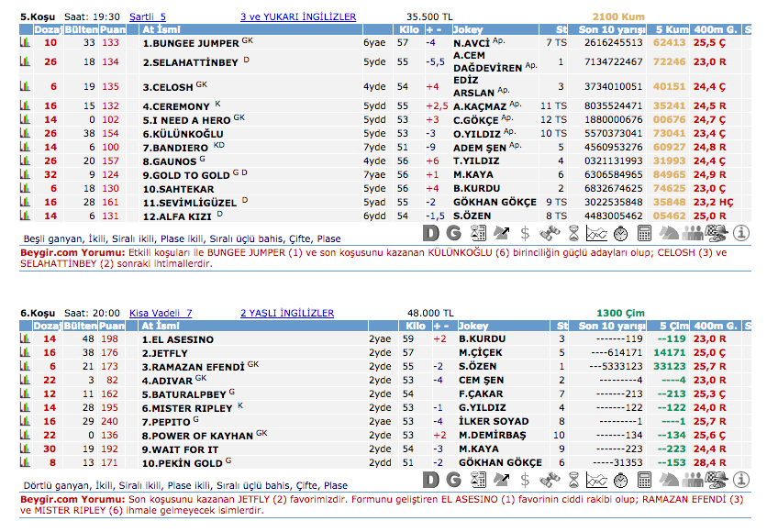Click the dollar sign icon under race 6
Viewport: 767px width, 532px height.
click(525, 481)
